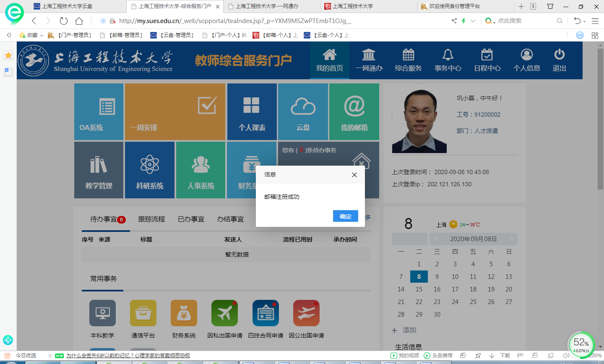604x364 pixels.
Task: Open the 云盘 cloud tile
Action: pyautogui.click(x=303, y=112)
